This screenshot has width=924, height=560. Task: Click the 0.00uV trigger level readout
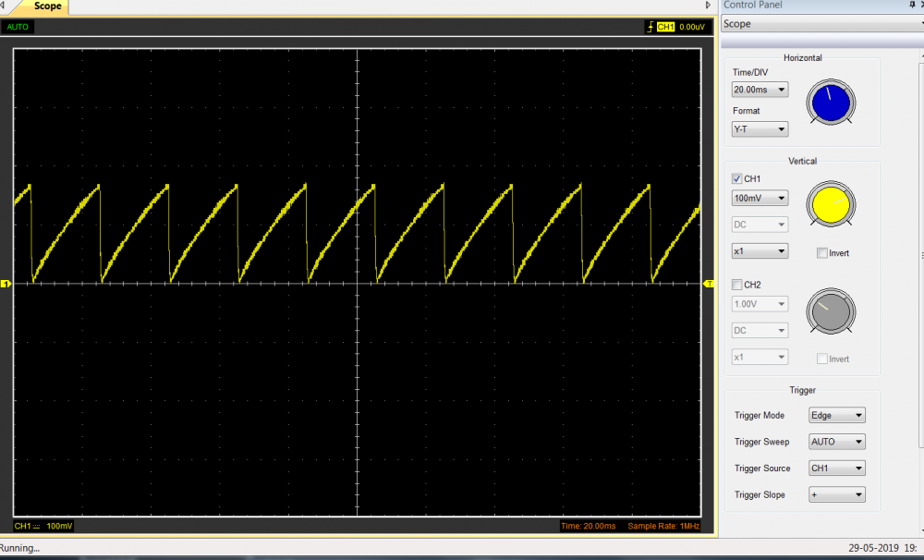click(692, 27)
